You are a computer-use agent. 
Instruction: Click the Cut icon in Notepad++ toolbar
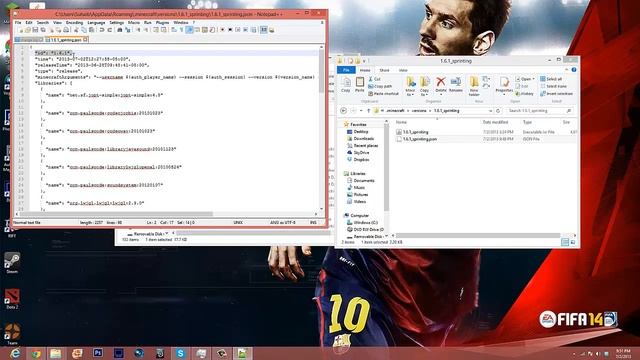76,30
